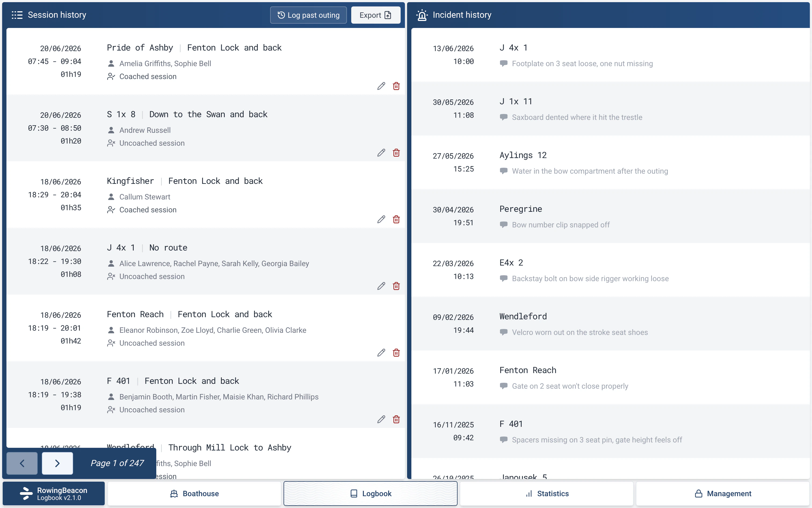Click 'Footplate on 3 seat loose' description
This screenshot has width=812, height=508.
(582, 63)
